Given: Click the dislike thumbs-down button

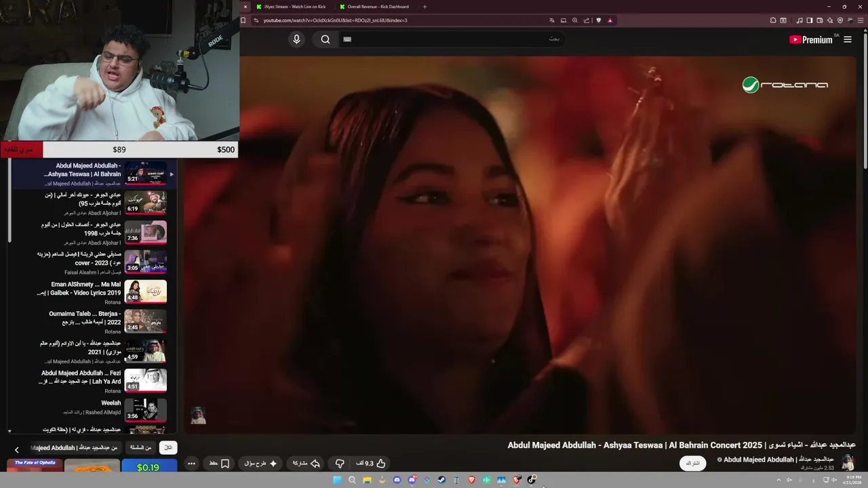Looking at the screenshot, I should coord(340,464).
